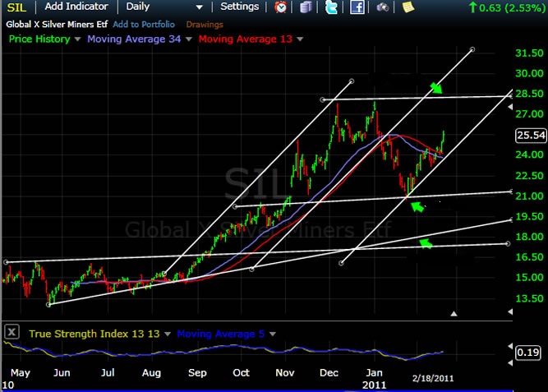548x392 pixels.
Task: Click the Add Indicator button
Action: pos(76,7)
